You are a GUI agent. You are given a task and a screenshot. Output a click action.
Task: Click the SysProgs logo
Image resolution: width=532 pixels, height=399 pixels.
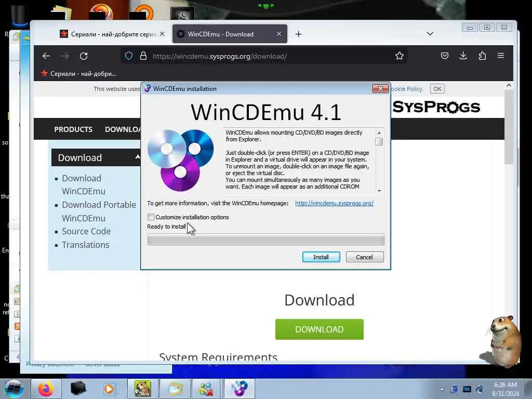click(436, 107)
